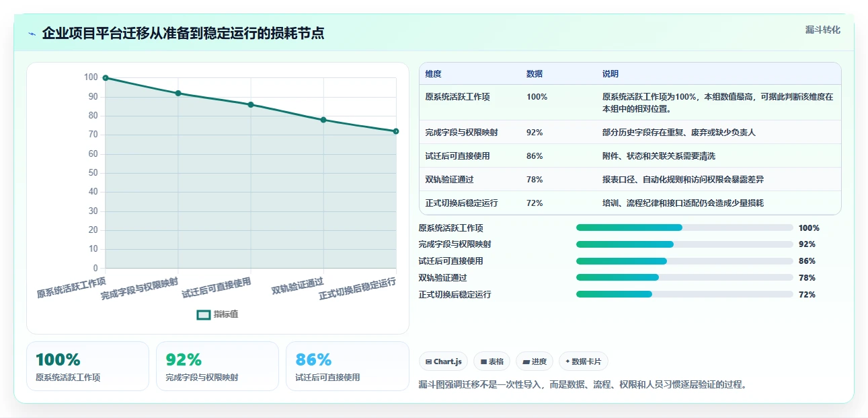Click the description 培训、流程纪律和接口适配仍会造成少量损耗
The image size is (868, 418).
click(683, 203)
